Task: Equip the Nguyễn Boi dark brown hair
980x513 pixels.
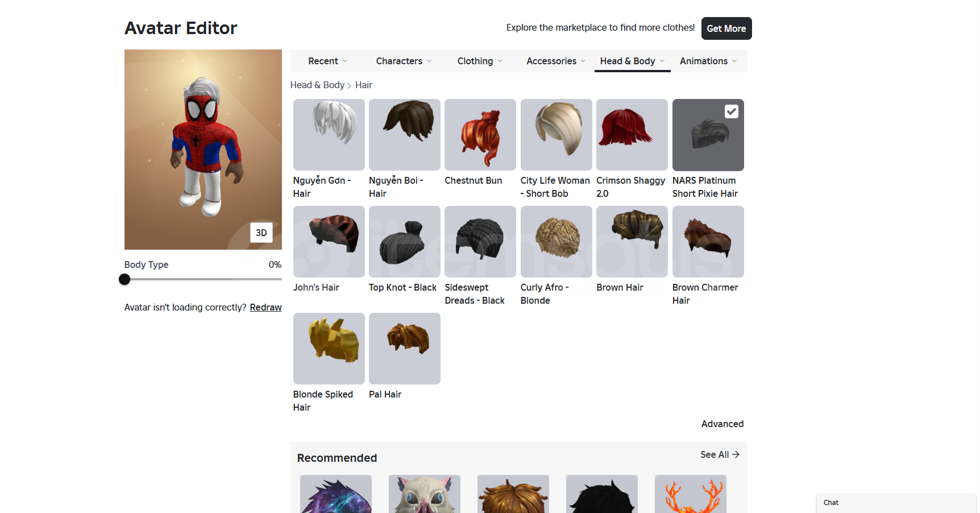Action: 405,135
